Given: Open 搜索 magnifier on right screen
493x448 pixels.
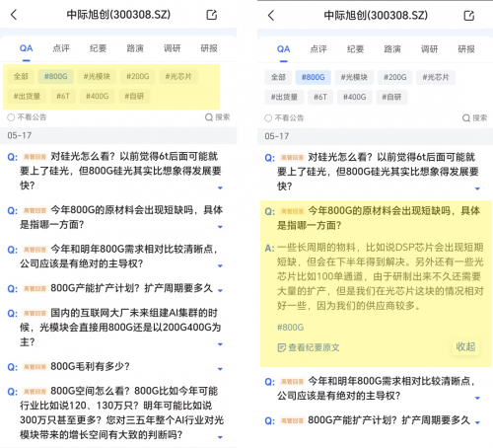Looking at the screenshot, I should [x=474, y=117].
